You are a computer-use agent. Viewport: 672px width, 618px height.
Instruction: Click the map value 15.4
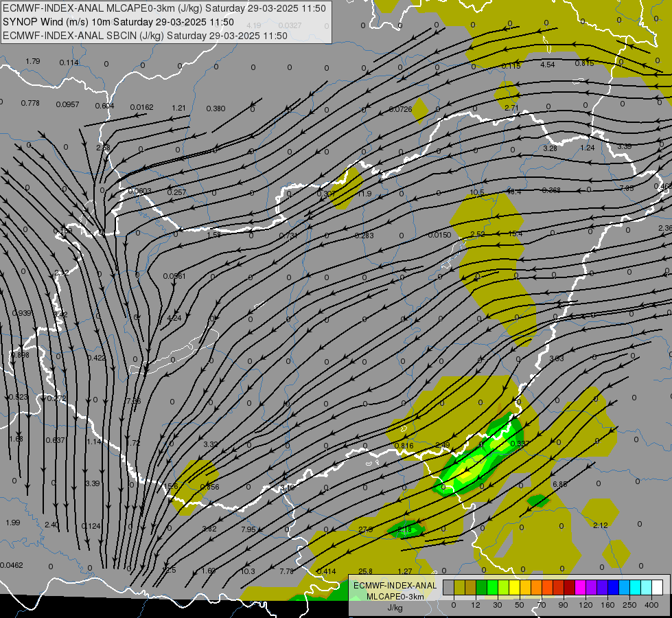(x=515, y=233)
